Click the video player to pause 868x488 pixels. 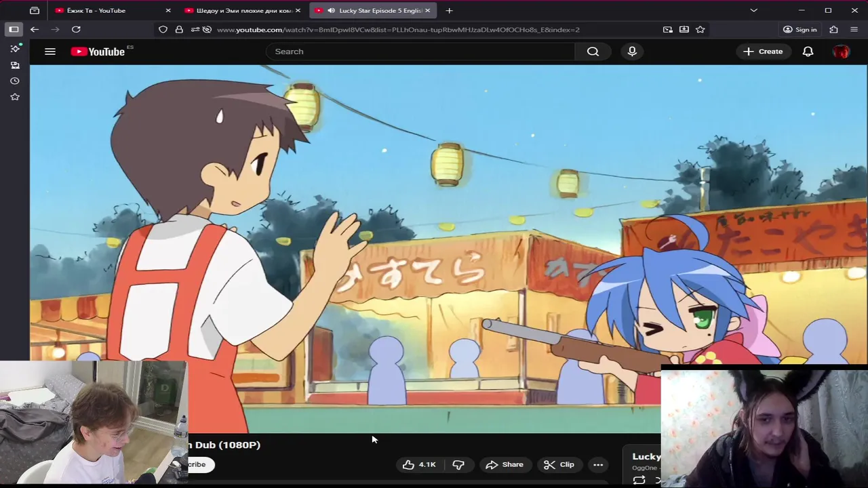(x=448, y=249)
